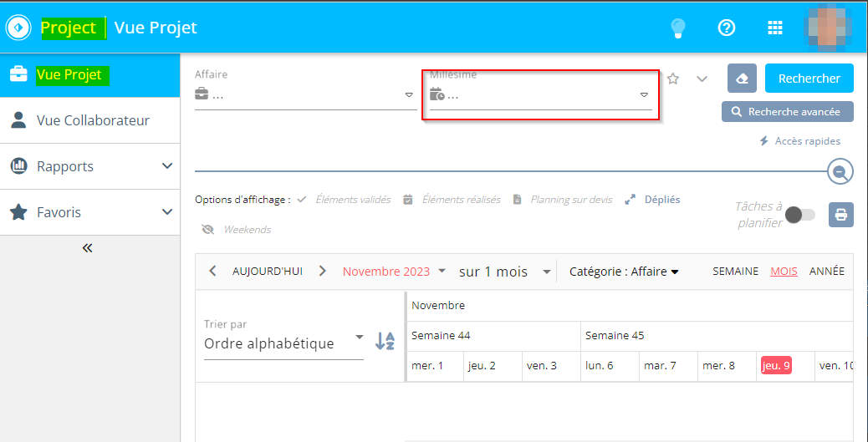The height and width of the screenshot is (442, 868).
Task: Select day mer. 1 column
Action: 435,366
